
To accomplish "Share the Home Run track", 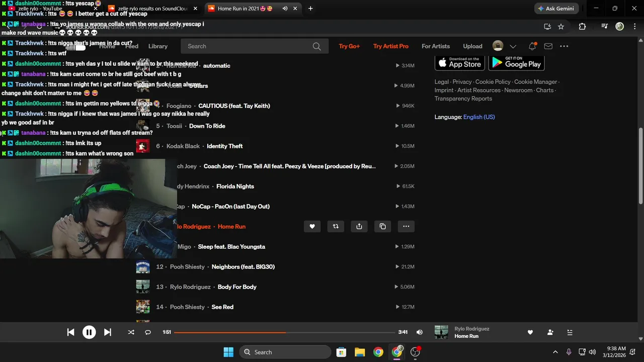I will click(x=359, y=226).
